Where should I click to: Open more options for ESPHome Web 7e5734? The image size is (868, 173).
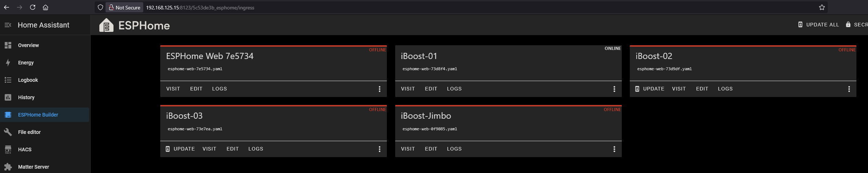pos(380,89)
